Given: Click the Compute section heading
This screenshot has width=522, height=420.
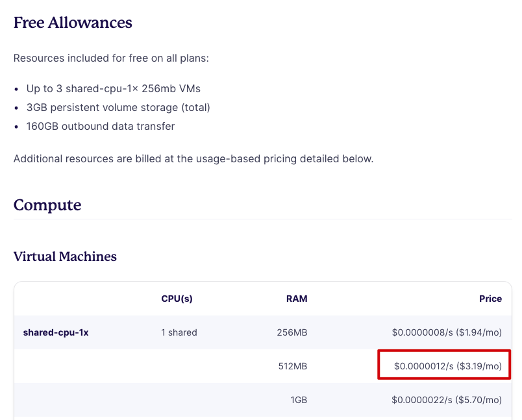Looking at the screenshot, I should pyautogui.click(x=47, y=205).
